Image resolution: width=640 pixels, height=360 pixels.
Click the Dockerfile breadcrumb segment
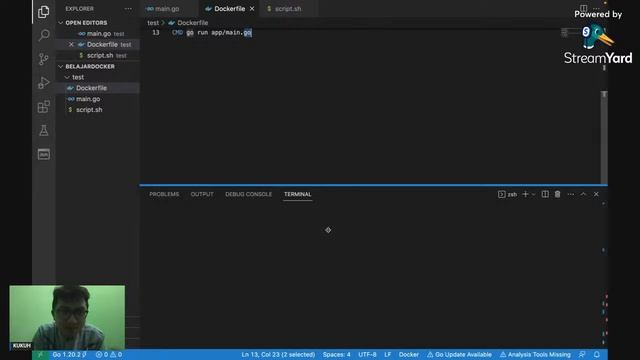(193, 23)
